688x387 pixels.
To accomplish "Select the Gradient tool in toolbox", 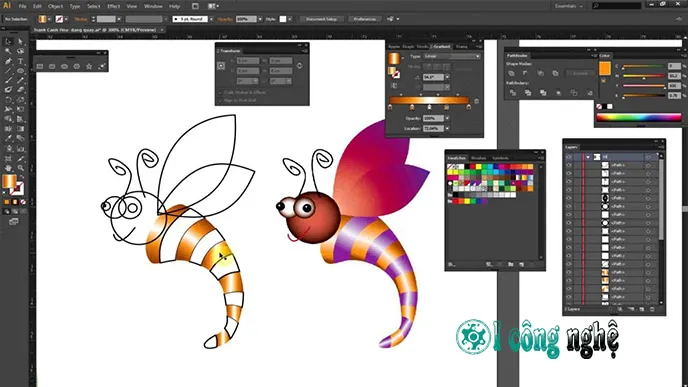I will [20, 129].
